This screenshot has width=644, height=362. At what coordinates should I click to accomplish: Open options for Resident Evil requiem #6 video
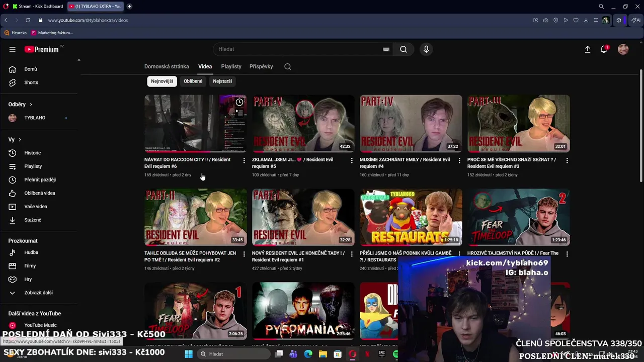coord(244,160)
